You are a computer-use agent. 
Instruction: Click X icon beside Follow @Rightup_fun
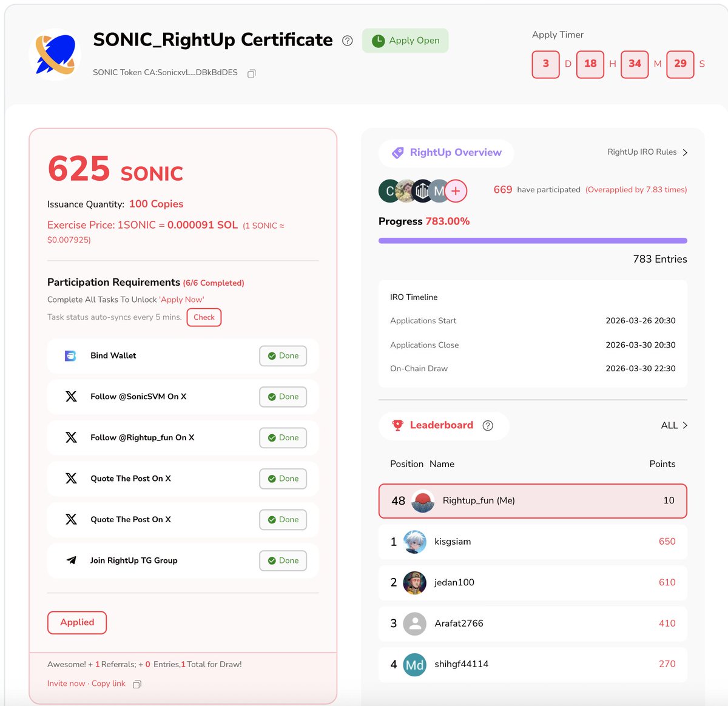point(71,437)
